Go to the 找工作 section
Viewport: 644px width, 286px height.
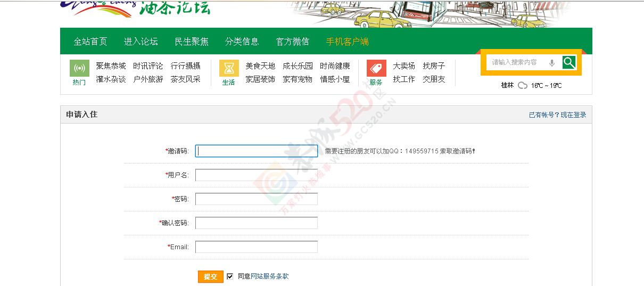tap(404, 79)
